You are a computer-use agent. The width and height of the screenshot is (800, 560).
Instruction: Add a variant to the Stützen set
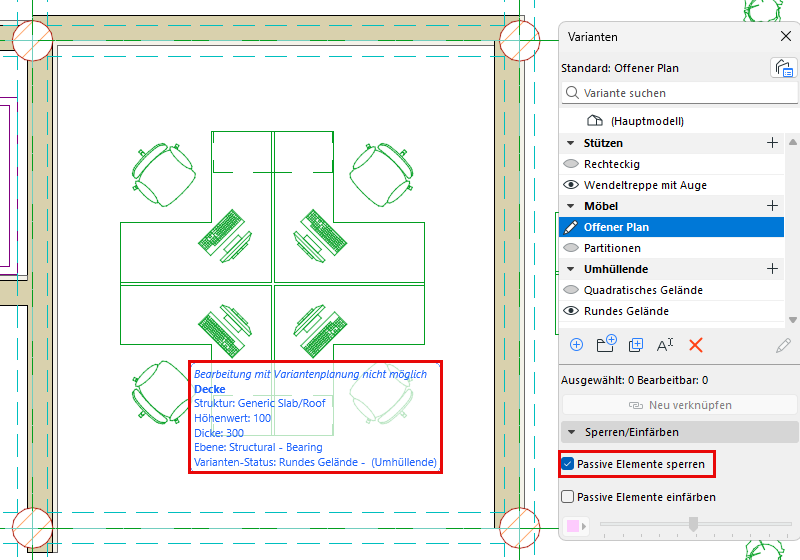772,143
